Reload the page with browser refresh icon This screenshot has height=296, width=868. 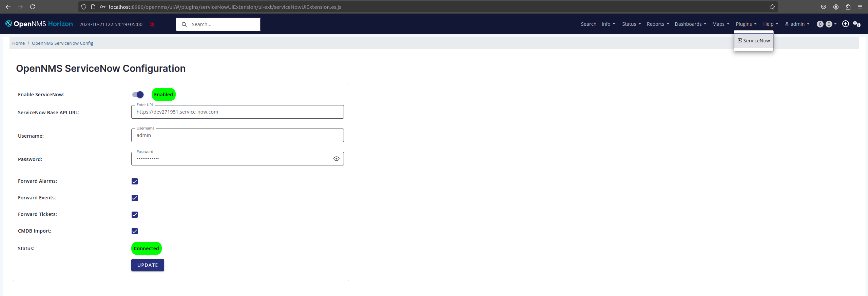pyautogui.click(x=33, y=7)
